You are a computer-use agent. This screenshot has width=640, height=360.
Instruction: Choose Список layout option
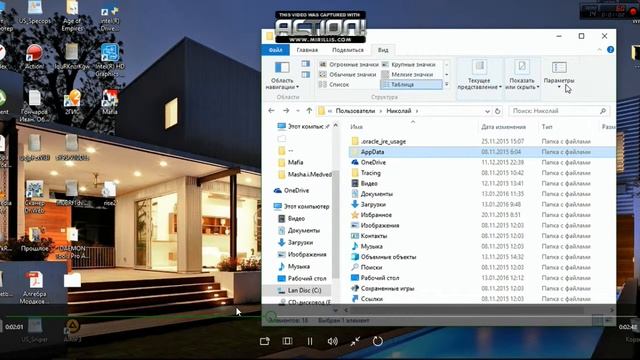tap(335, 84)
